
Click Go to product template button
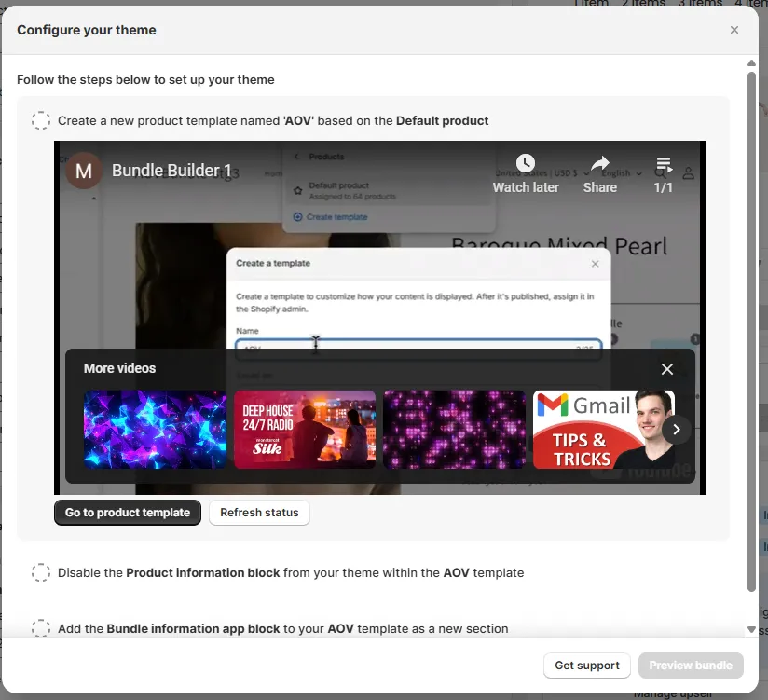point(128,513)
